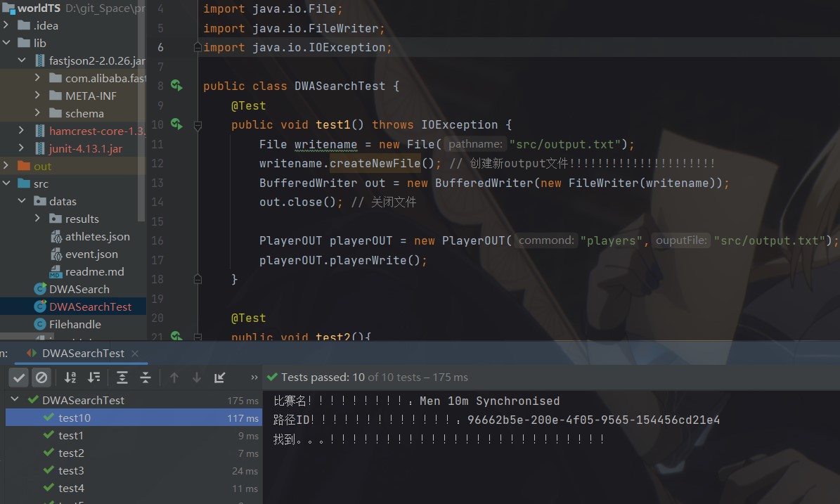Click the "players" string literal
Viewport: 840px width, 504px height.
(x=612, y=240)
